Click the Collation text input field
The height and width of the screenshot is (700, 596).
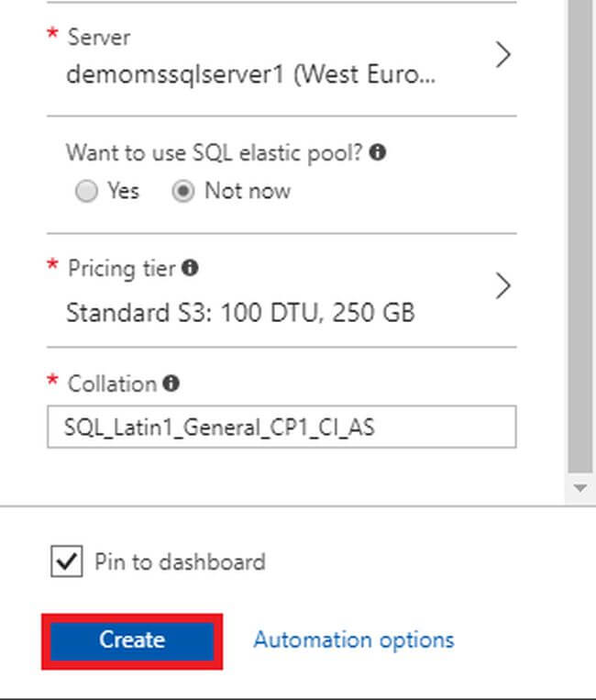pyautogui.click(x=281, y=428)
